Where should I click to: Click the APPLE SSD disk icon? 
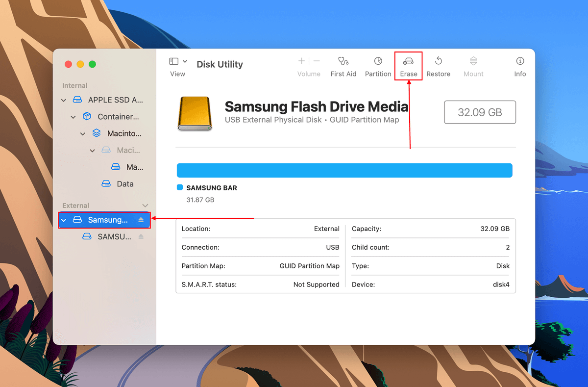(x=77, y=100)
